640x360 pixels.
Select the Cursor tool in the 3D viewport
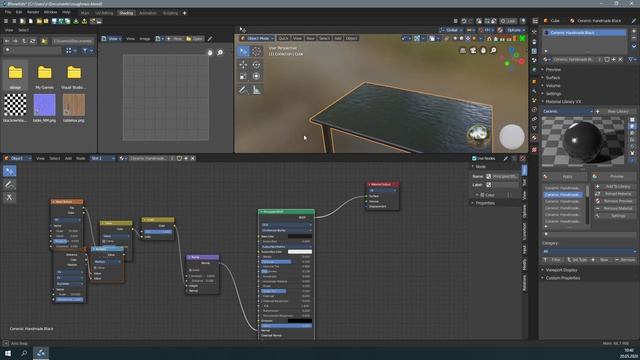click(256, 51)
